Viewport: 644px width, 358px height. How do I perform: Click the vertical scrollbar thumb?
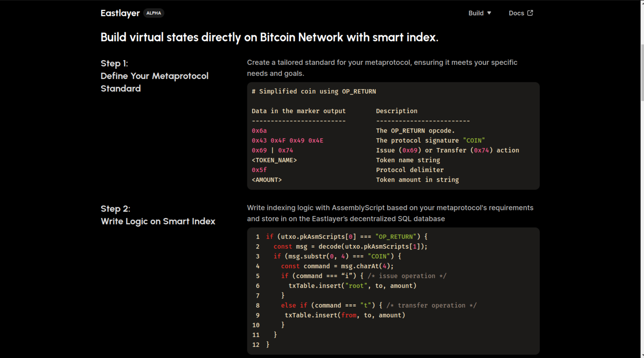[x=642, y=73]
